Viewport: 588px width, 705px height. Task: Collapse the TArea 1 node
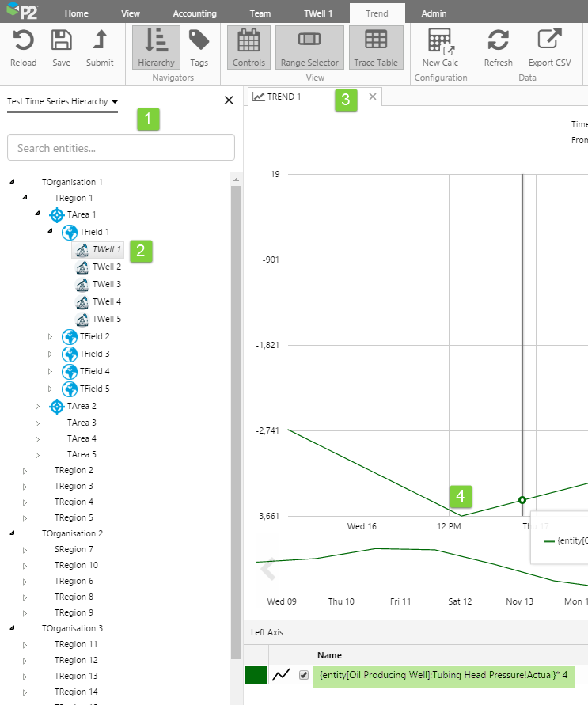(37, 214)
